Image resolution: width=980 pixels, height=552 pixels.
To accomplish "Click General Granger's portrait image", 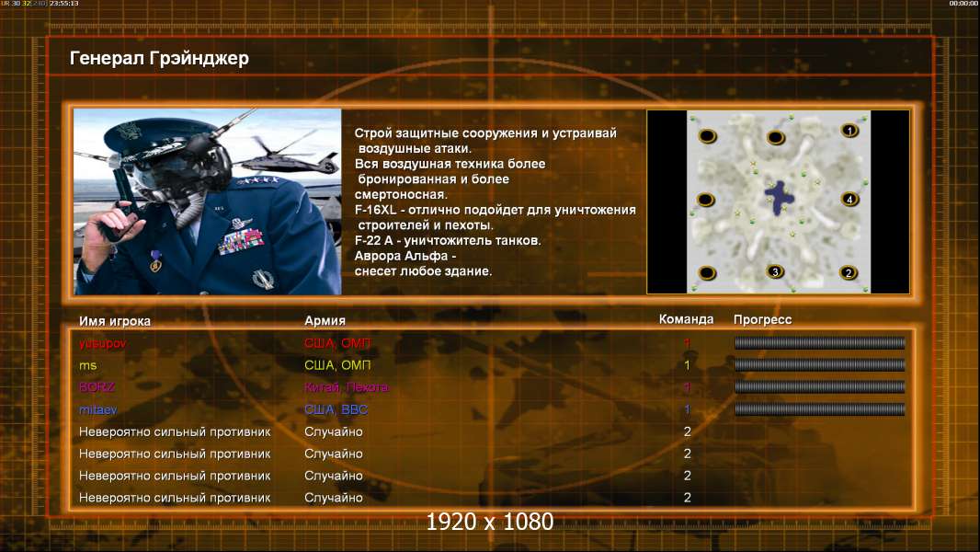I will click(x=207, y=202).
